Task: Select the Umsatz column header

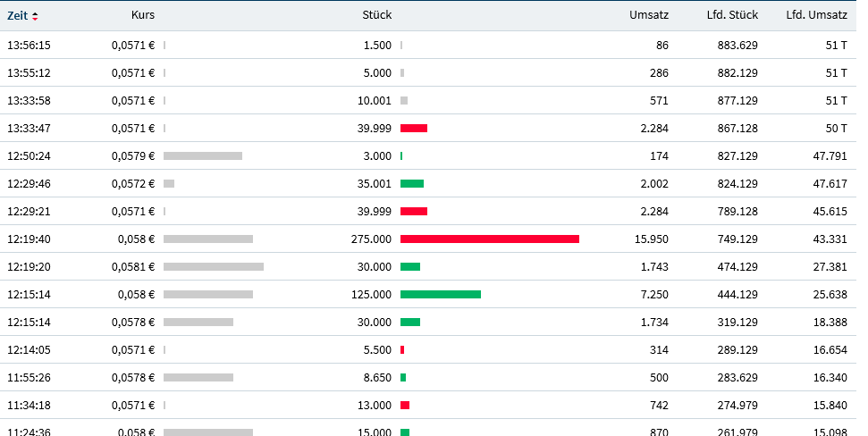Action: (x=648, y=15)
